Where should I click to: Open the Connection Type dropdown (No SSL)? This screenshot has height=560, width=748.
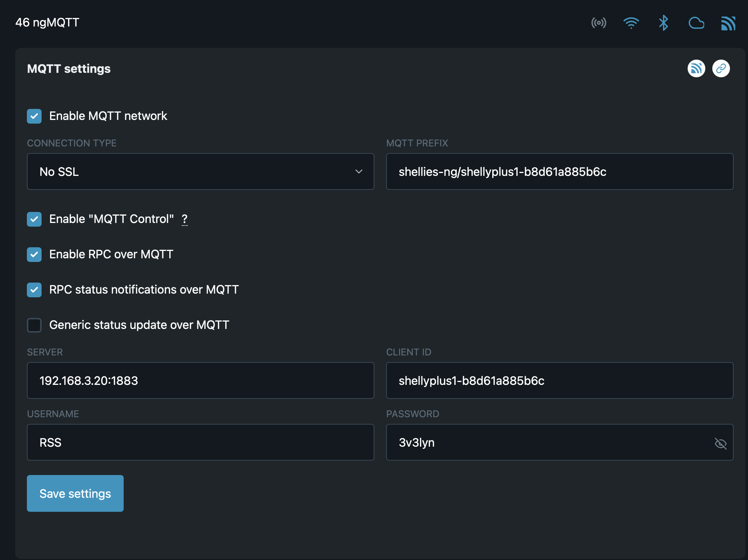click(x=201, y=171)
